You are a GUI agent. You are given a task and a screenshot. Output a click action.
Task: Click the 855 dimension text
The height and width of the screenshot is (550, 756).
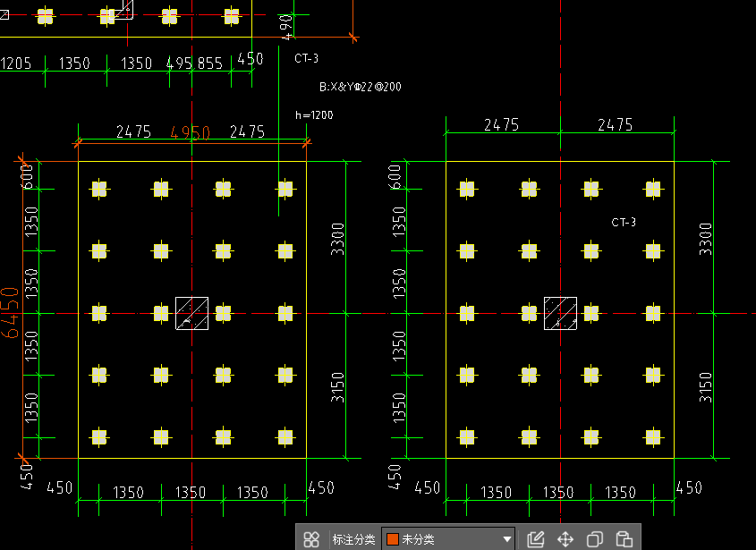click(209, 63)
